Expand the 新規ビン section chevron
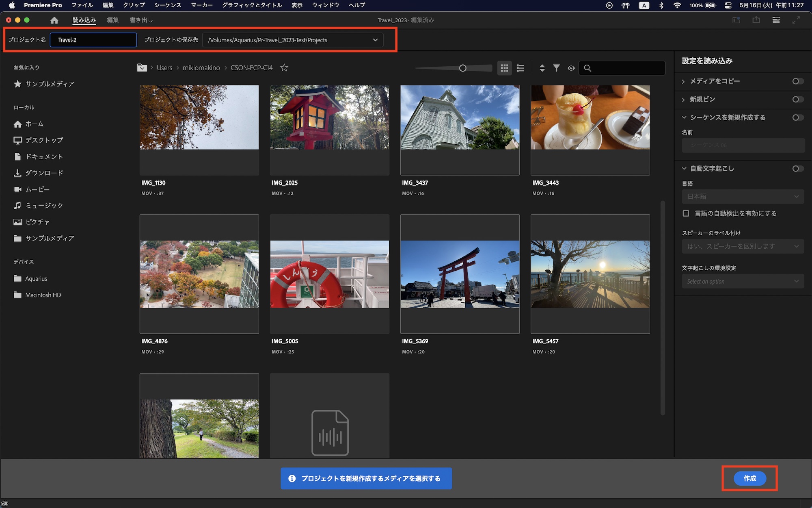This screenshot has height=508, width=812. click(x=684, y=100)
